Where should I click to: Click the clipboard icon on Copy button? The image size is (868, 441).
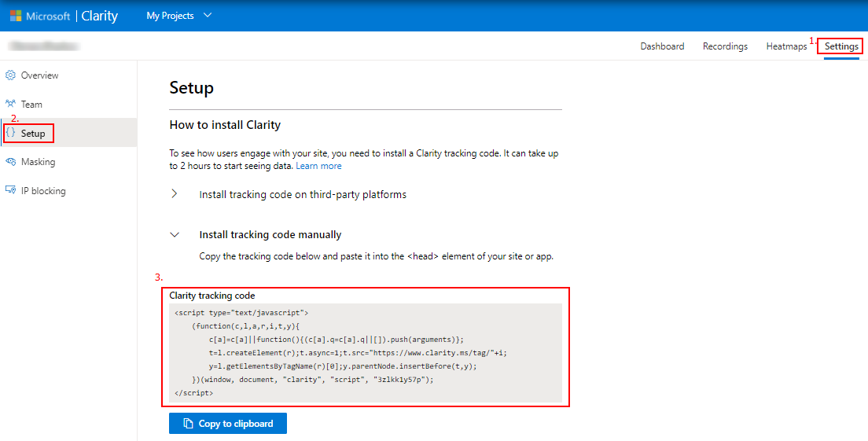click(188, 423)
